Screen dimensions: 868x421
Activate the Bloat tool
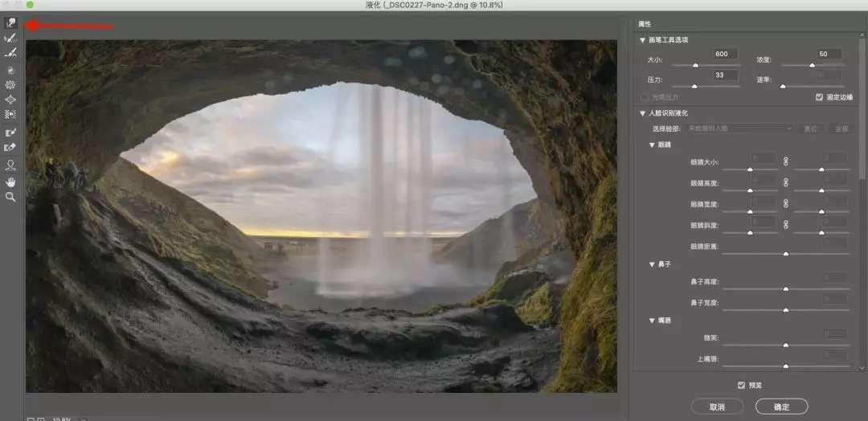(x=11, y=99)
